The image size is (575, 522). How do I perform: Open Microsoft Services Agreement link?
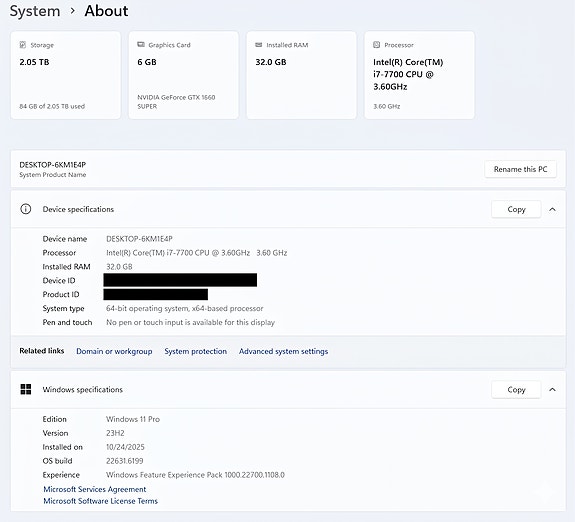pos(95,489)
